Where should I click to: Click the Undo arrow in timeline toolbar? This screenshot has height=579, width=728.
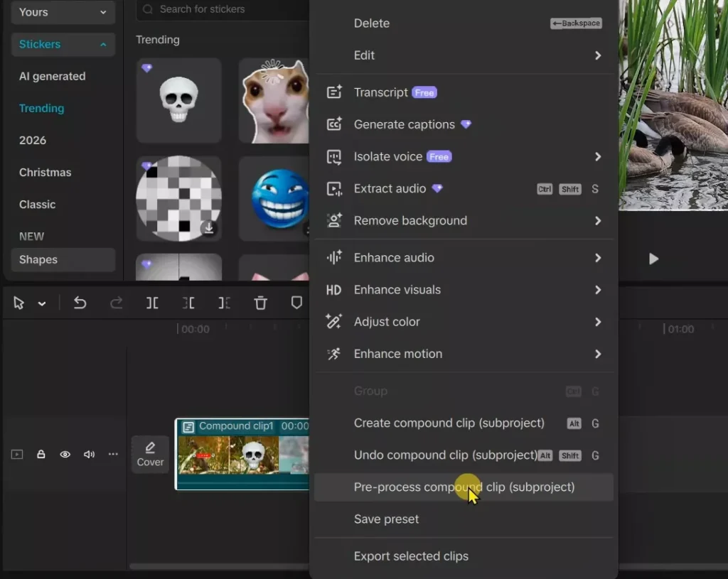pos(80,303)
